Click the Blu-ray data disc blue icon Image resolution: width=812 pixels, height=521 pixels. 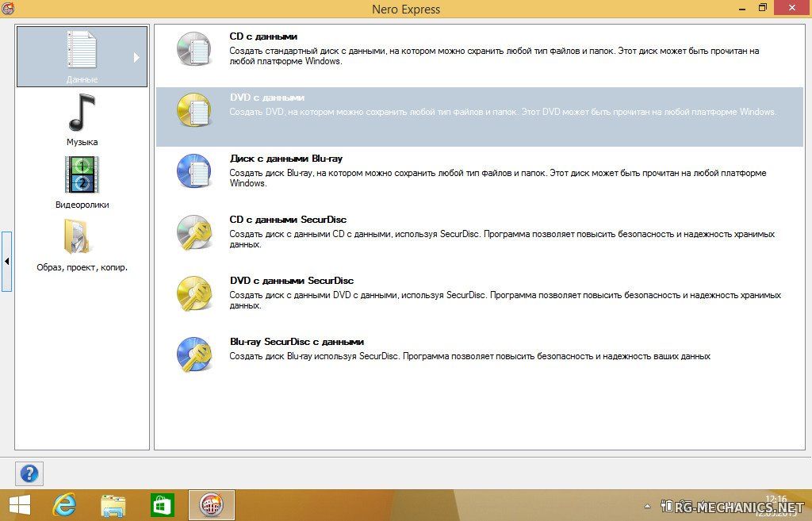point(194,171)
